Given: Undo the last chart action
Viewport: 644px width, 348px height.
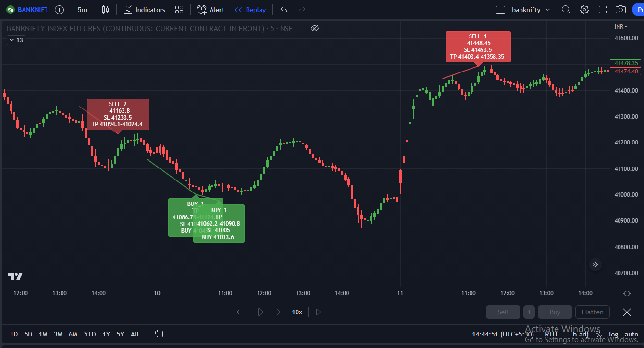Looking at the screenshot, I should tap(284, 10).
